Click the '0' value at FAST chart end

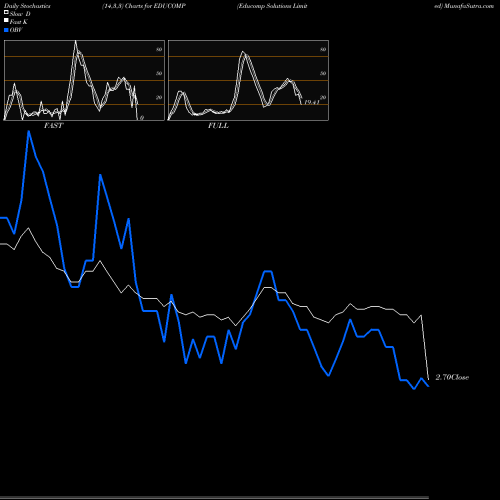(x=142, y=118)
